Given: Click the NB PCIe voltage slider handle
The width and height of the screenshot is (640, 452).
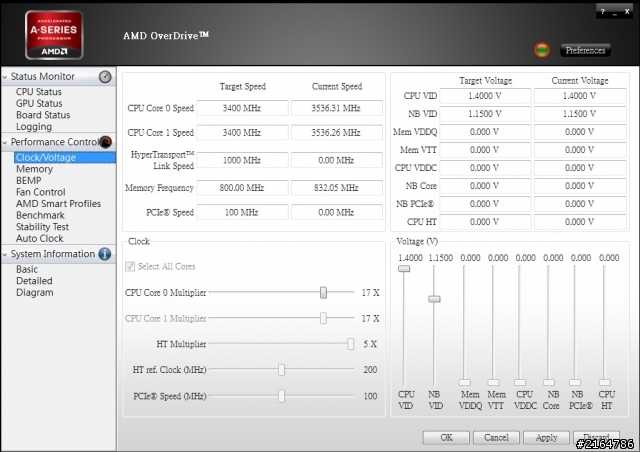Looking at the screenshot, I should pos(575,383).
